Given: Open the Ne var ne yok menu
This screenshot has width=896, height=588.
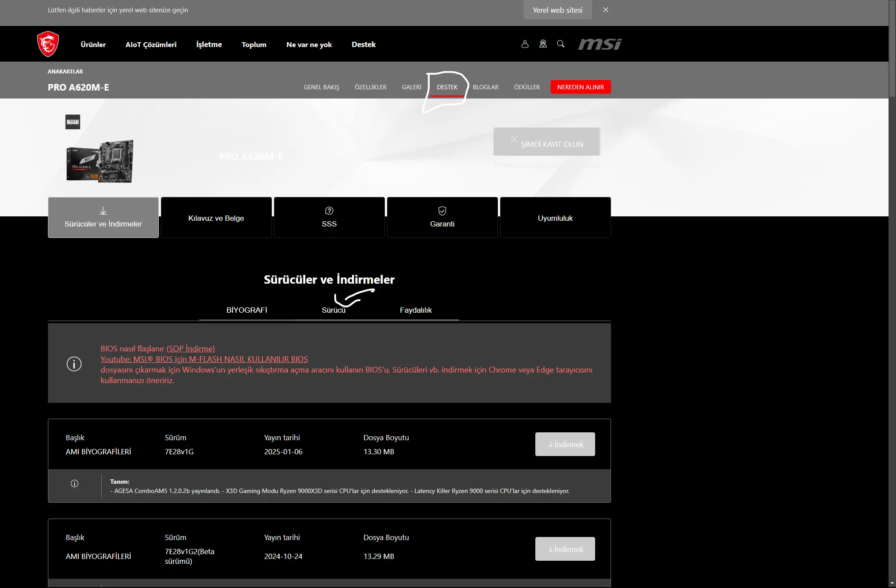Looking at the screenshot, I should pos(309,44).
